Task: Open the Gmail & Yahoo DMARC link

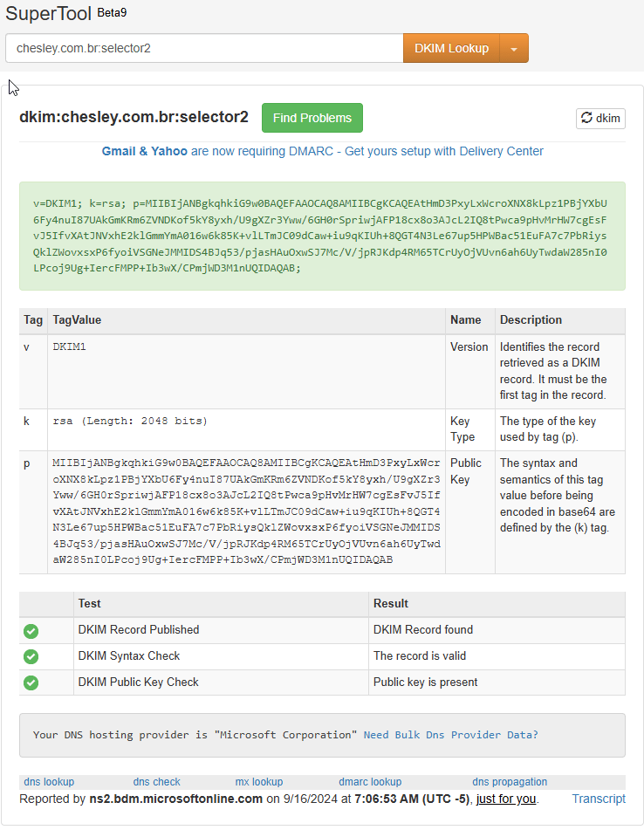Action: [322, 151]
